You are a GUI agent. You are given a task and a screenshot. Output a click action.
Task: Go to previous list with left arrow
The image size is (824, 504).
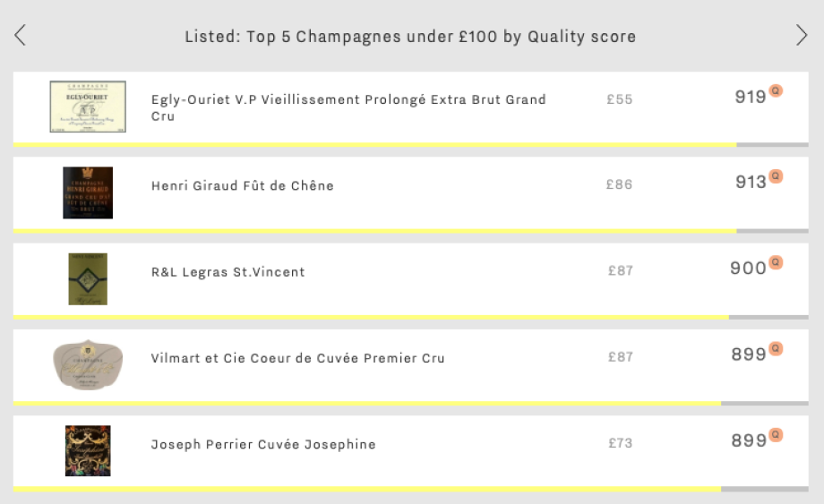pos(20,35)
